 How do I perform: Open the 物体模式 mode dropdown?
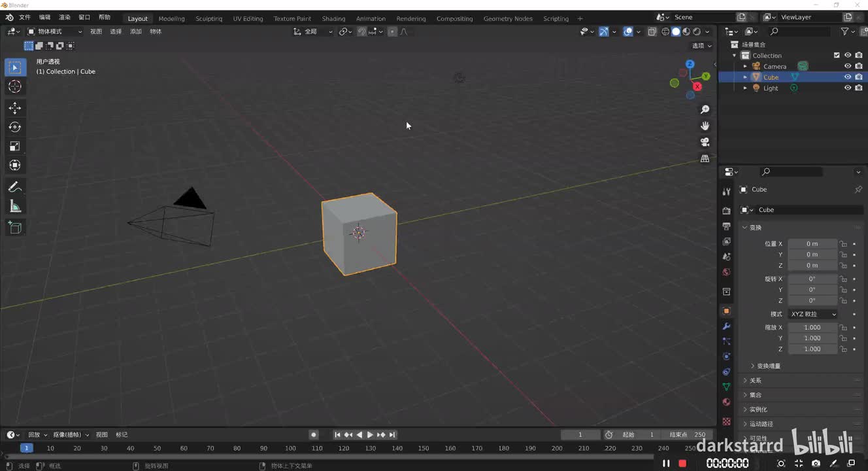click(x=55, y=31)
